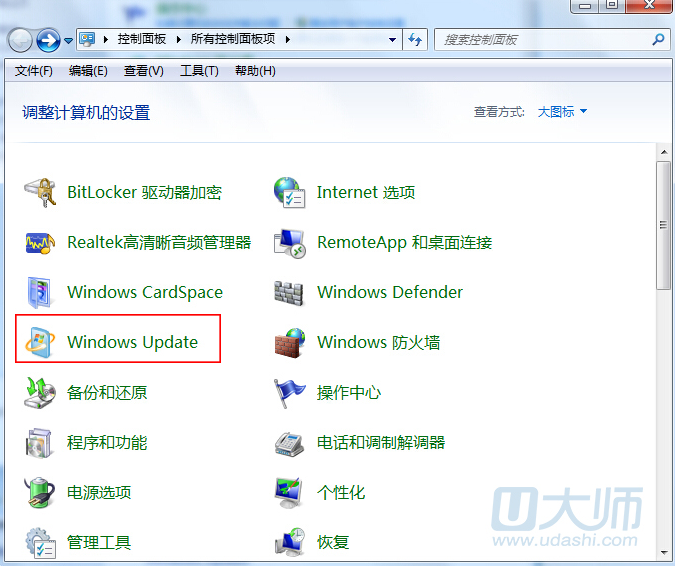Click the Windows Defender wall icon
This screenshot has height=566, width=675.
pyautogui.click(x=289, y=292)
